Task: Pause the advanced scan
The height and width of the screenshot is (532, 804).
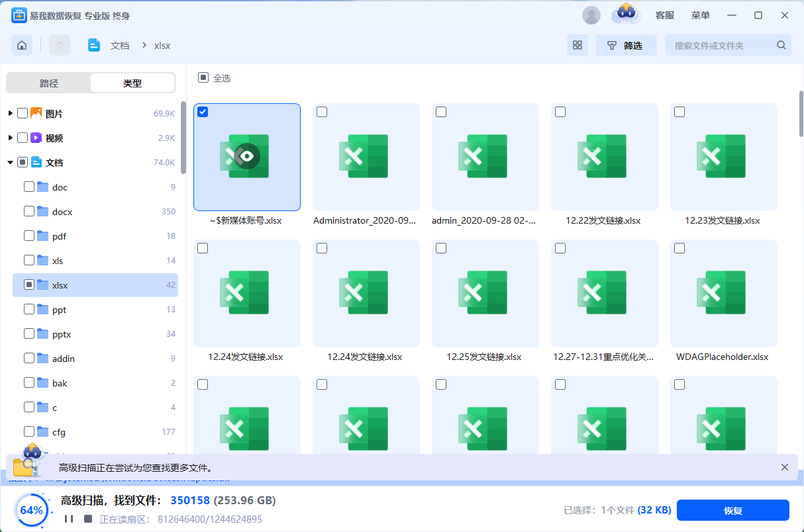Action: (x=69, y=519)
